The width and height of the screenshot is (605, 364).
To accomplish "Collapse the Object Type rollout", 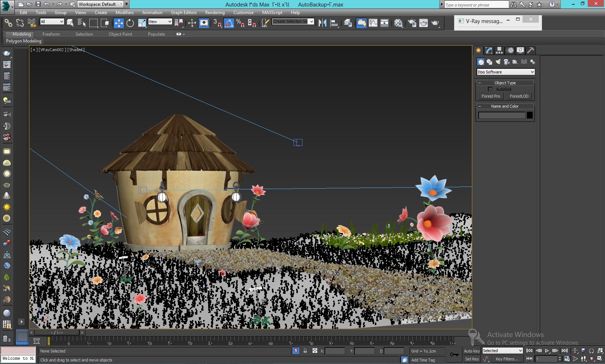I will [x=480, y=83].
